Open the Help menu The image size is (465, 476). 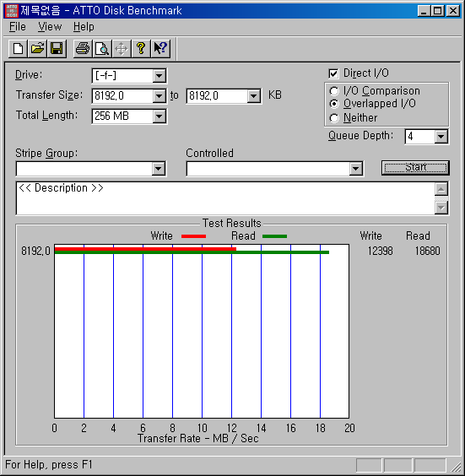point(84,27)
